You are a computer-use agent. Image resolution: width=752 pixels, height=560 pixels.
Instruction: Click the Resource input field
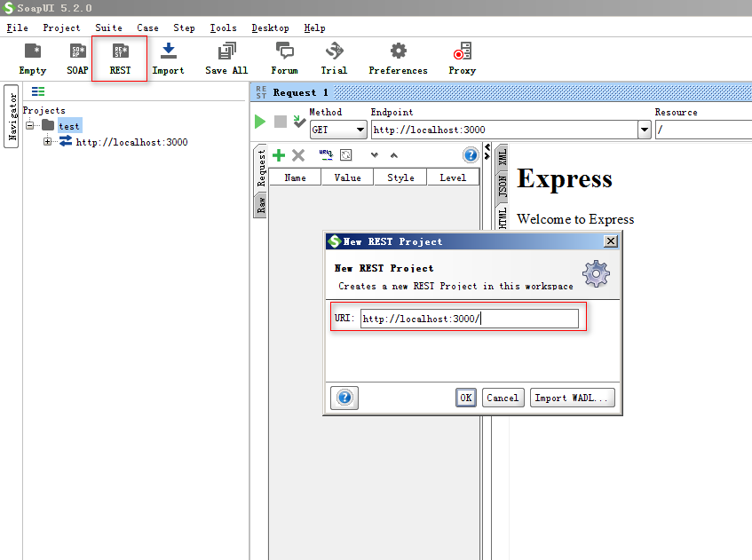(x=703, y=130)
